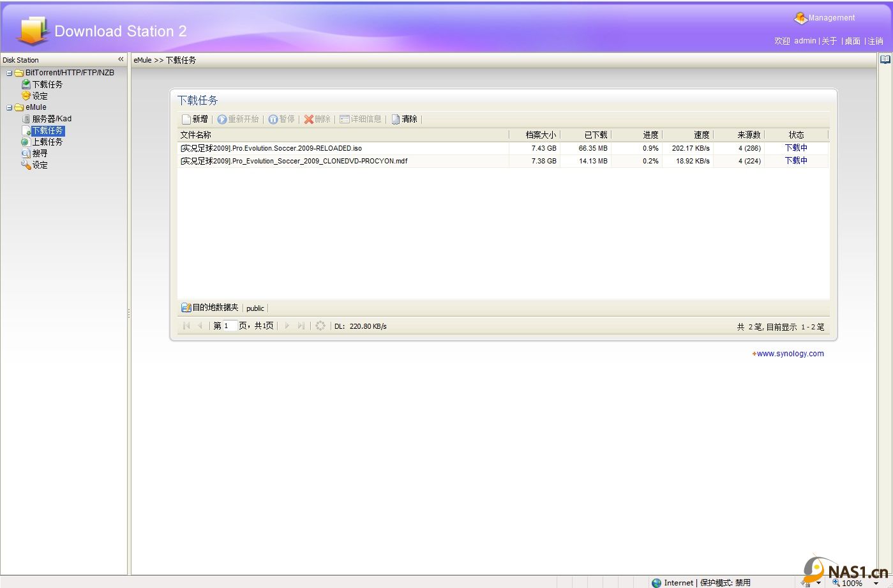The width and height of the screenshot is (893, 588).
Task: Click 下载中 status of RELOADED.iso
Action: pos(796,148)
